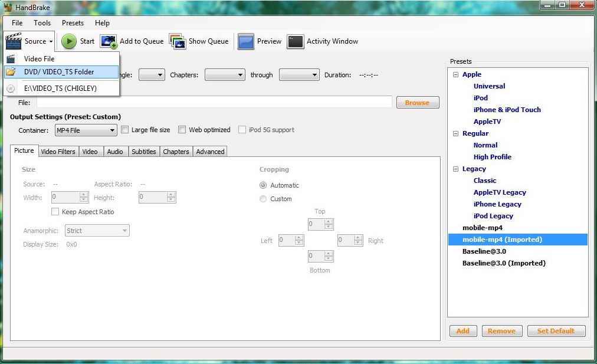This screenshot has width=597, height=364.
Task: Expand the Legacy presets group
Action: [455, 169]
